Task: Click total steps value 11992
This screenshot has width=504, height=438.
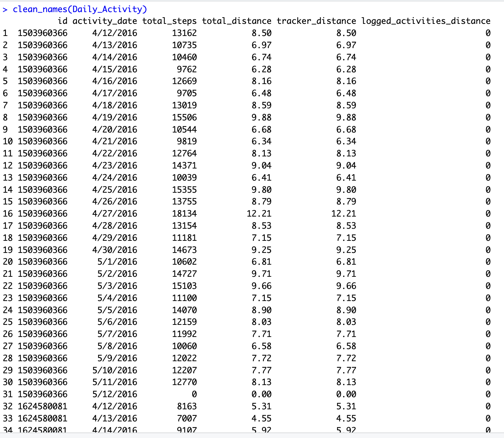Action: coord(185,334)
